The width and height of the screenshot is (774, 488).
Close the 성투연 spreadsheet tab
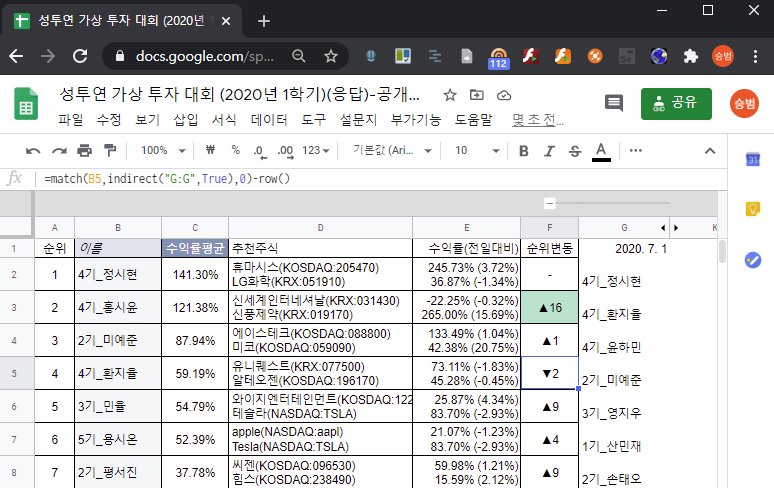coord(226,21)
